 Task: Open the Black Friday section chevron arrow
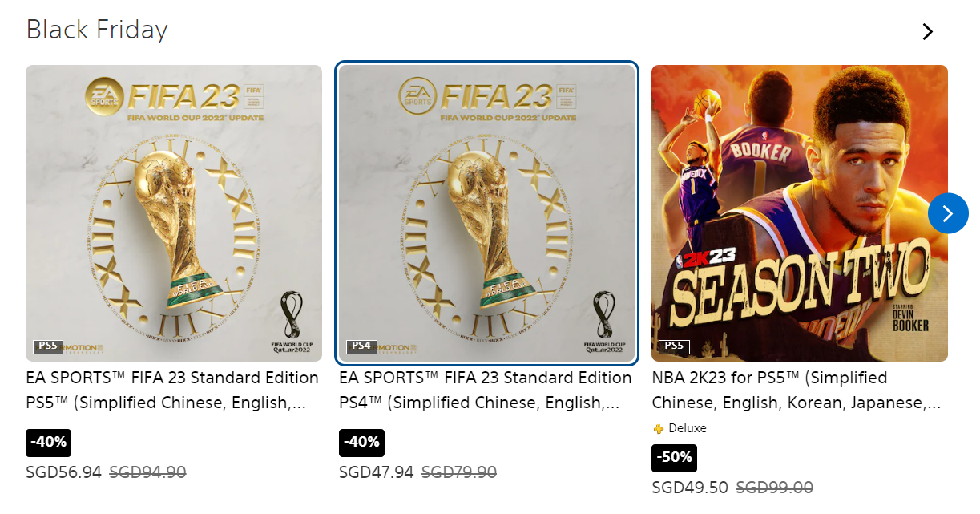tap(928, 32)
